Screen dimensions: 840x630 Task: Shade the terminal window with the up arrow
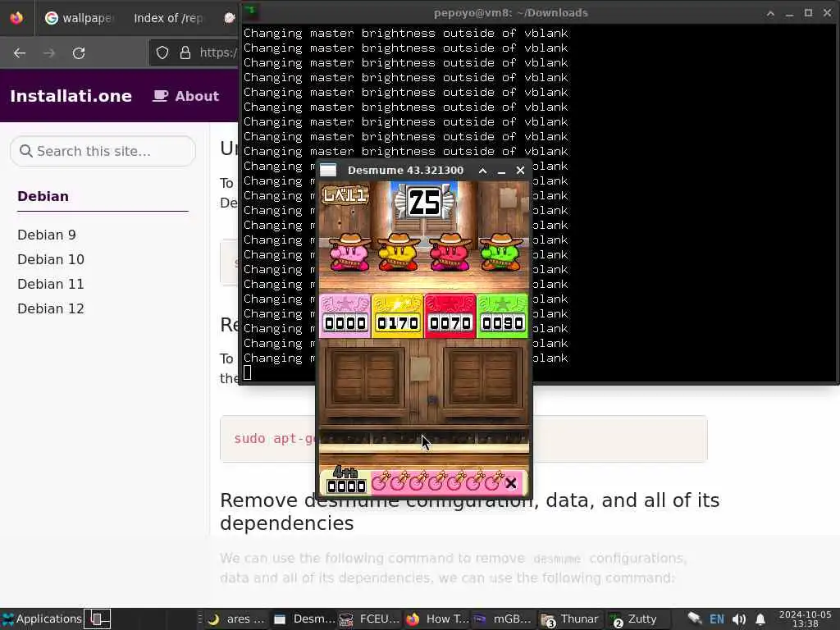click(770, 13)
